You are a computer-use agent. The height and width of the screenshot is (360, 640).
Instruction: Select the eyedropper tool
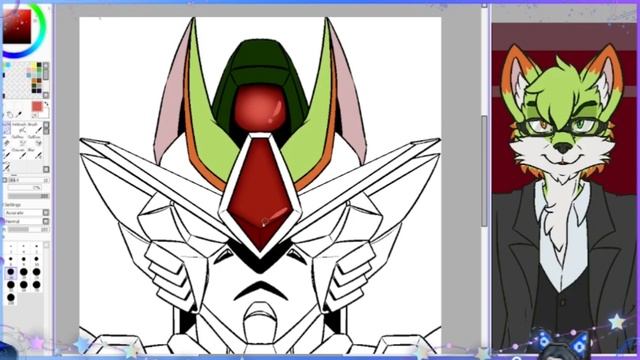click(x=18, y=115)
